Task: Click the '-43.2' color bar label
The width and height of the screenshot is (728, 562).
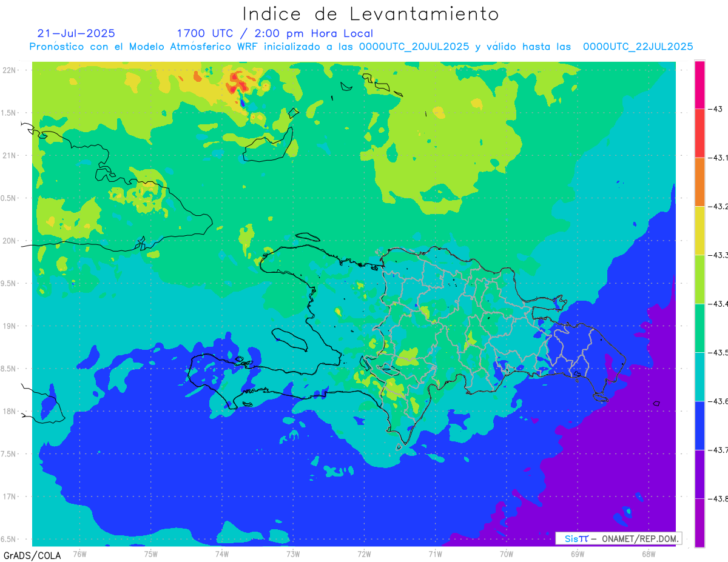Action: pyautogui.click(x=719, y=206)
